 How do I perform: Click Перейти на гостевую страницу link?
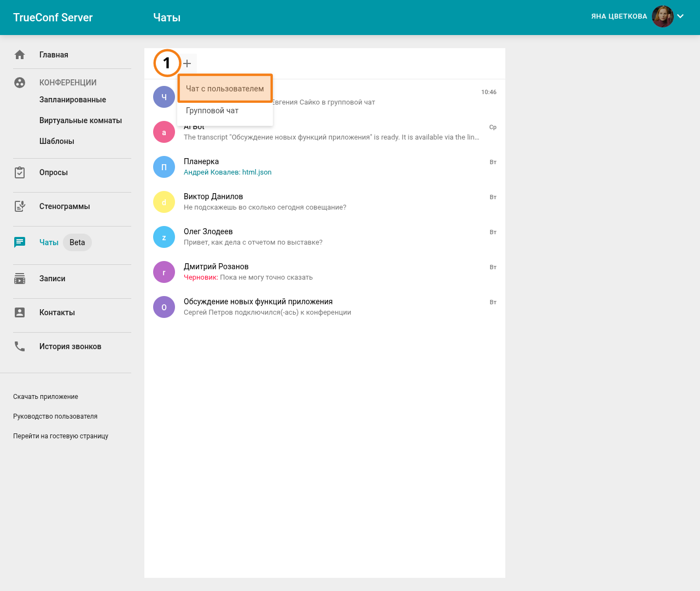pyautogui.click(x=61, y=436)
